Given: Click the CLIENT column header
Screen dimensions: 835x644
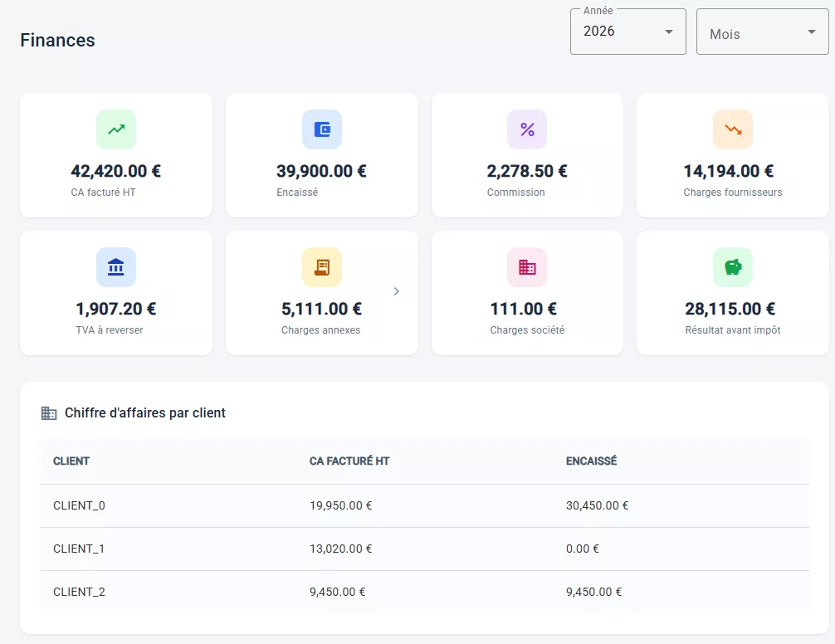Looking at the screenshot, I should [71, 461].
